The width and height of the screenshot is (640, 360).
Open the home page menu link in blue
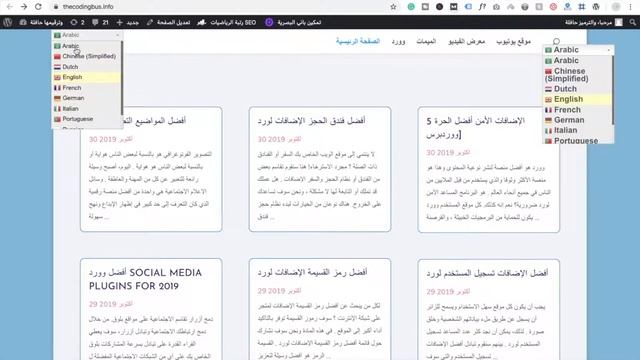(358, 41)
